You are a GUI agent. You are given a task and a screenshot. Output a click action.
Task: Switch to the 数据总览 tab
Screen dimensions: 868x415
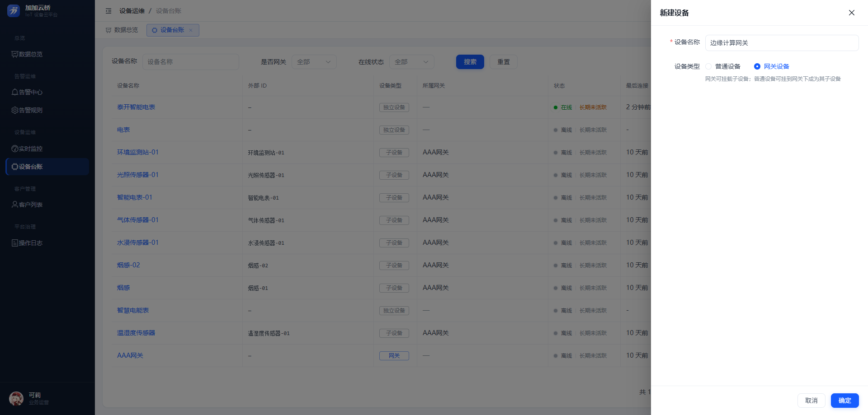(122, 30)
